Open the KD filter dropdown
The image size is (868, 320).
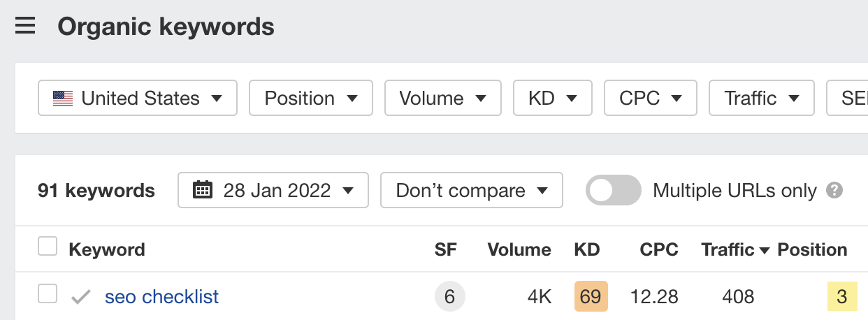pos(552,99)
